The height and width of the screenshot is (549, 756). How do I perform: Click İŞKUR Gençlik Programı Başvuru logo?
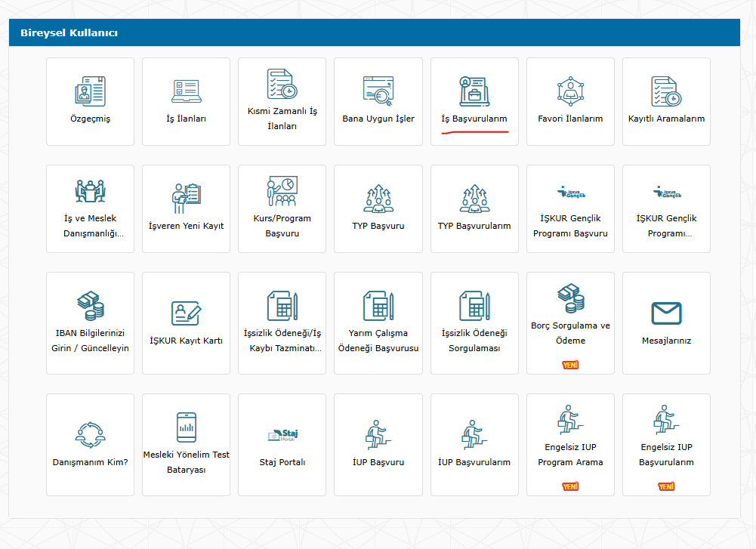tap(570, 193)
